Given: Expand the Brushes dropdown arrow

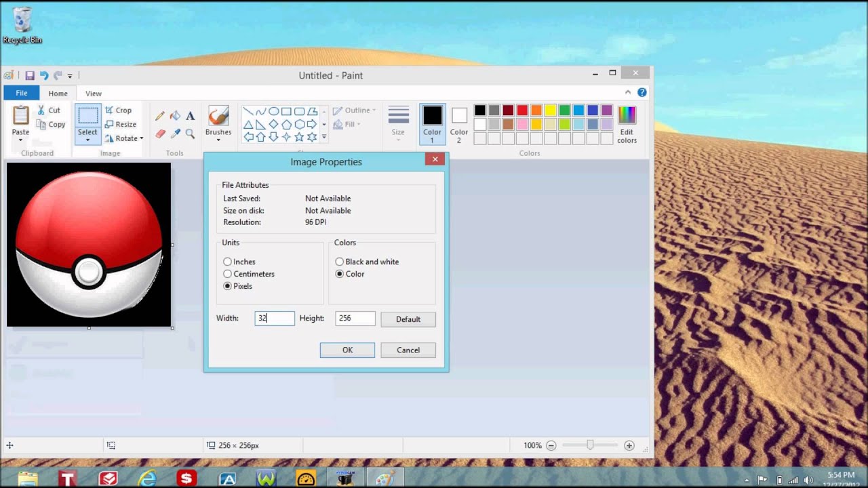Looking at the screenshot, I should (x=218, y=140).
